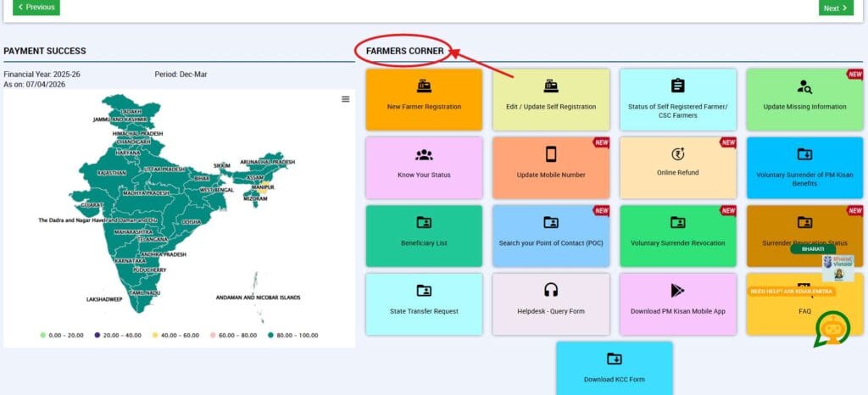Click the folder icon for Search your Point of Contact

coord(551,222)
